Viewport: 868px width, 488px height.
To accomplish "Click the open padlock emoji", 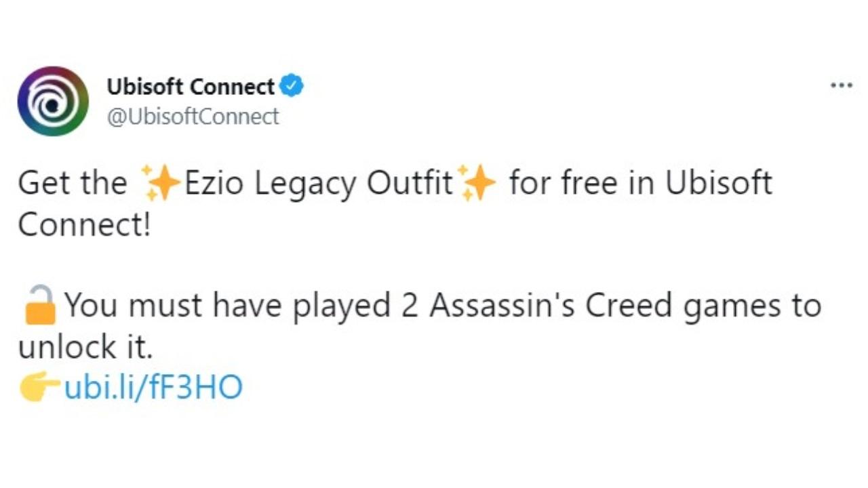I will (40, 306).
